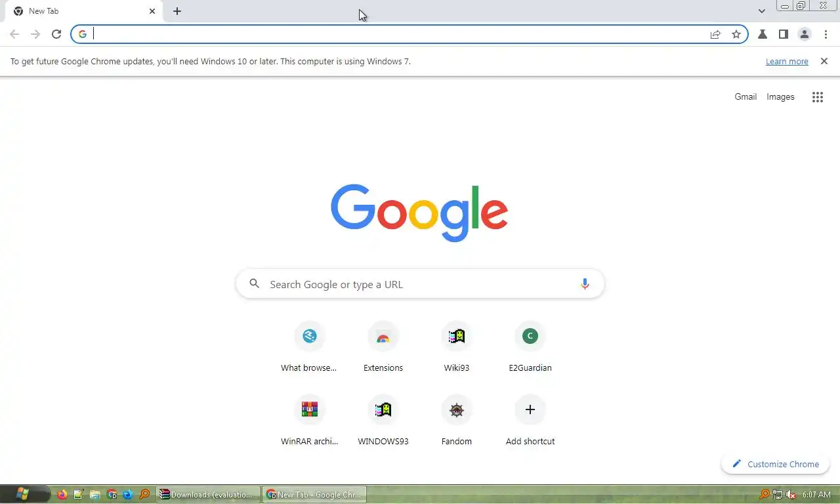Screen dimensions: 840x504
Task: Click the Google logo image
Action: tap(419, 213)
